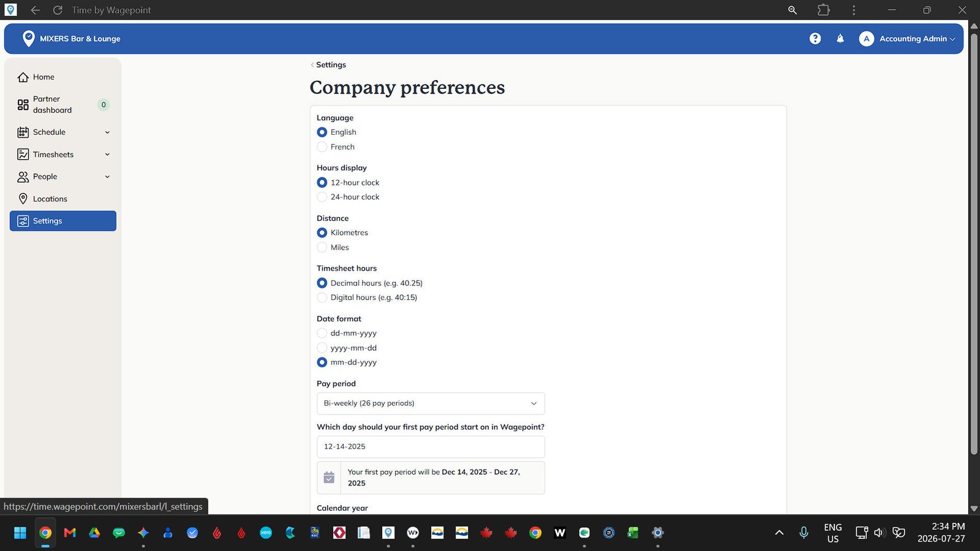The width and height of the screenshot is (980, 551).
Task: Open Gmail from the Windows taskbar
Action: 70,533
